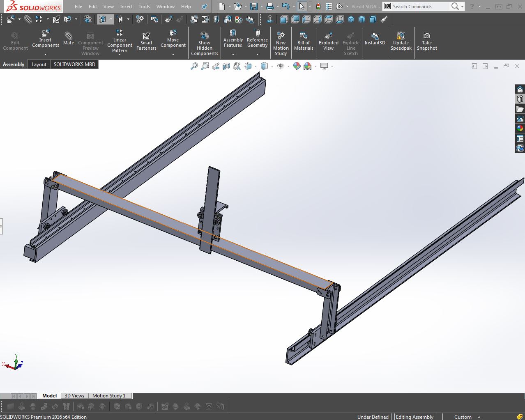This screenshot has height=420, width=525.
Task: Click the XYZ orientation triad
Action: 14,363
